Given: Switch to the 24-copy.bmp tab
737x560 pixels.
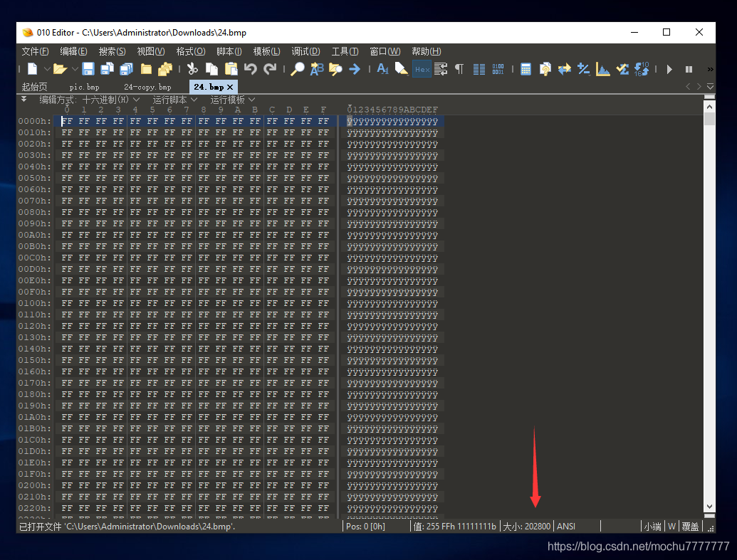Looking at the screenshot, I should tap(147, 87).
